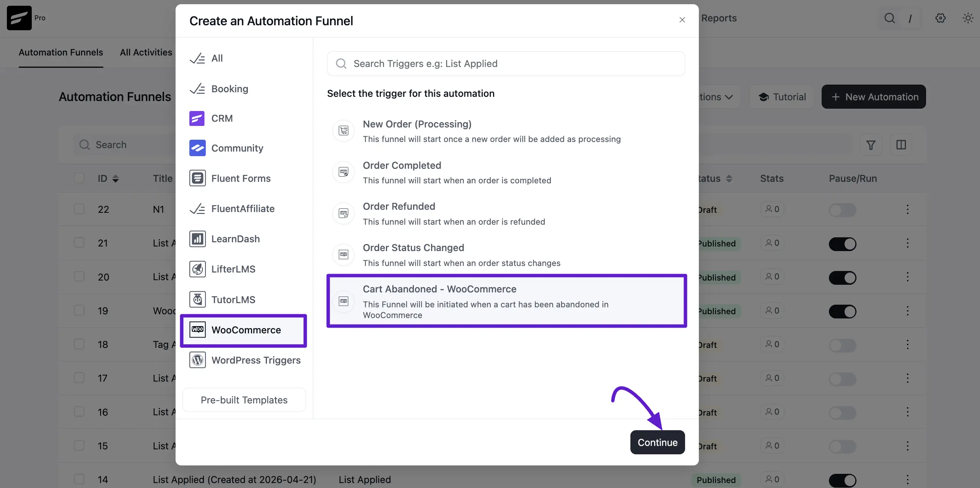
Task: Toggle the light/dark theme sun icon
Action: (968, 18)
